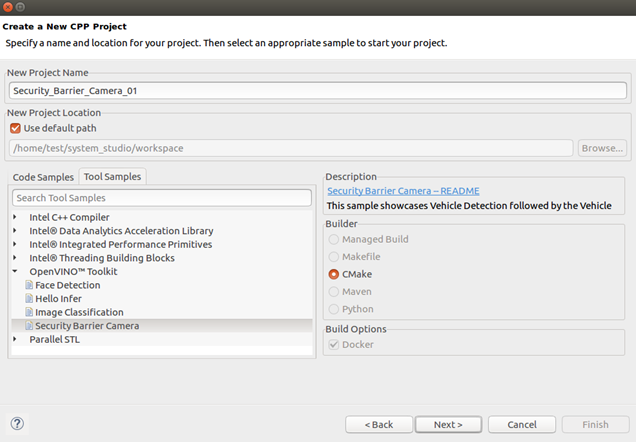Collapse the OpenVINO Toolkit tree node
This screenshot has height=442, width=636.
coord(15,271)
